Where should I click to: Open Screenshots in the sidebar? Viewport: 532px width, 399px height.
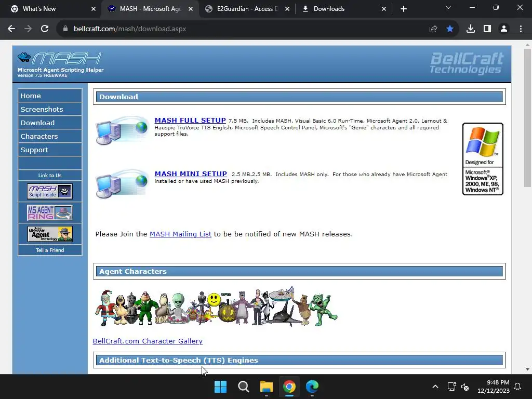(x=50, y=109)
